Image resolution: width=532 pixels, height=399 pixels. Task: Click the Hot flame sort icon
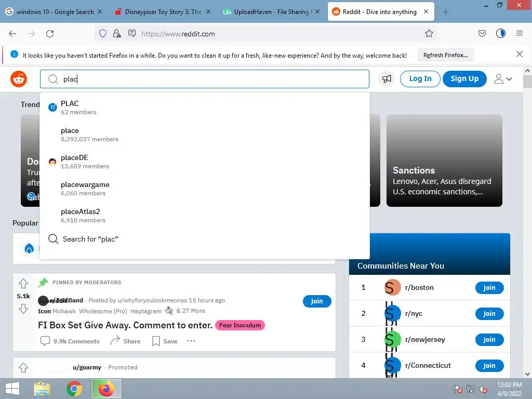click(x=29, y=249)
